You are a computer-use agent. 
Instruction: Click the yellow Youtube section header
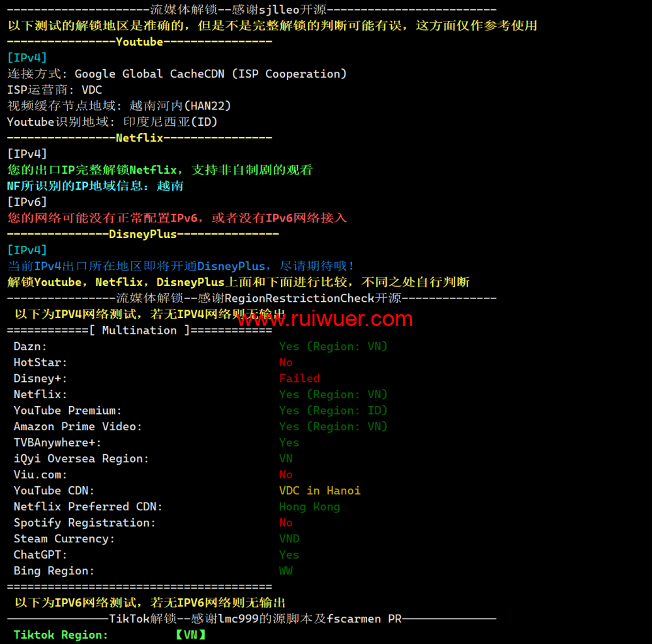coord(139,42)
